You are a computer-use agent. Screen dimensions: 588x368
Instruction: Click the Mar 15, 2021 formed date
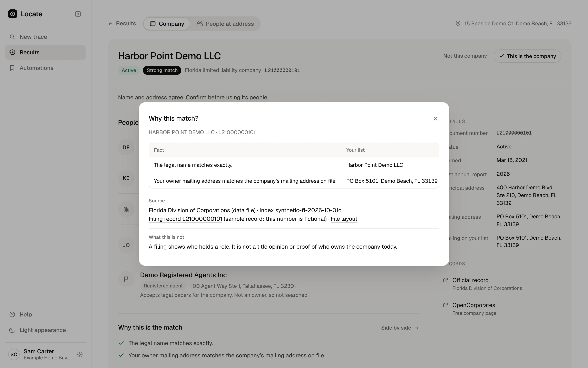click(512, 160)
